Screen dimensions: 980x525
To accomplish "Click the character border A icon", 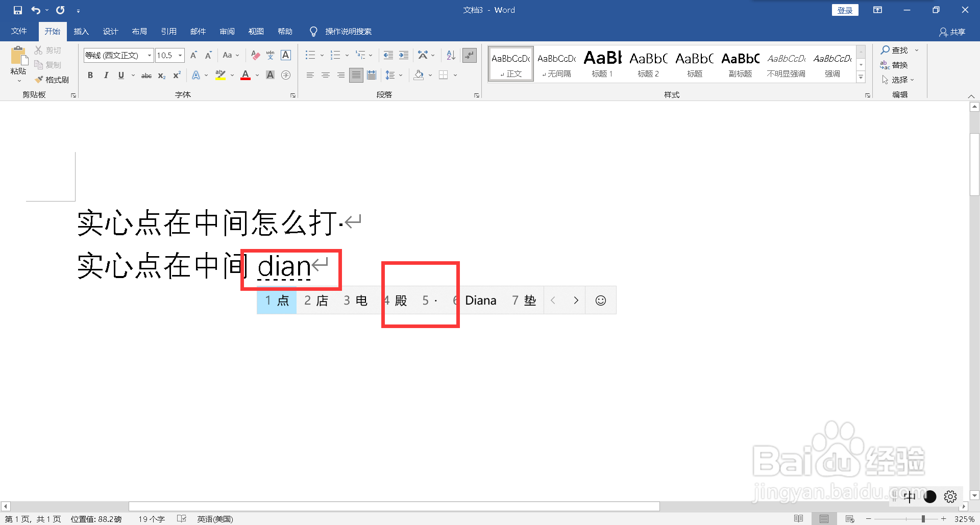I will [286, 55].
